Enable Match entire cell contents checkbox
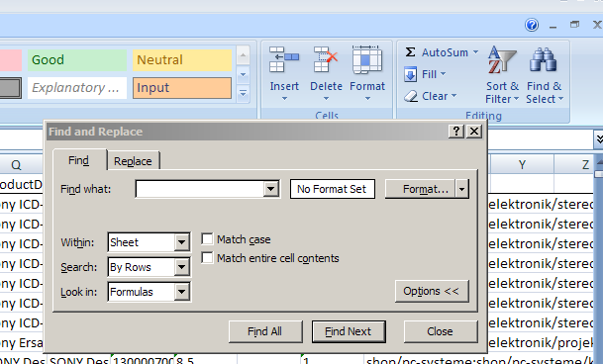The height and width of the screenshot is (364, 603). click(x=207, y=258)
